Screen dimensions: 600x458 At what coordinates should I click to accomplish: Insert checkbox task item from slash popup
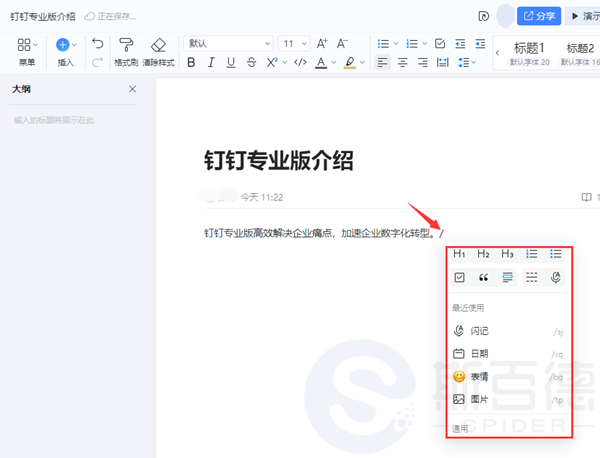[x=459, y=277]
